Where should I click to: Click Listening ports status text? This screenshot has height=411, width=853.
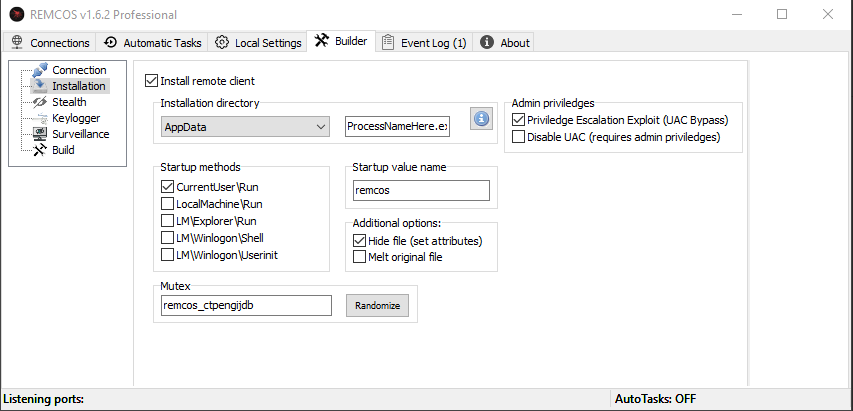[x=44, y=399]
